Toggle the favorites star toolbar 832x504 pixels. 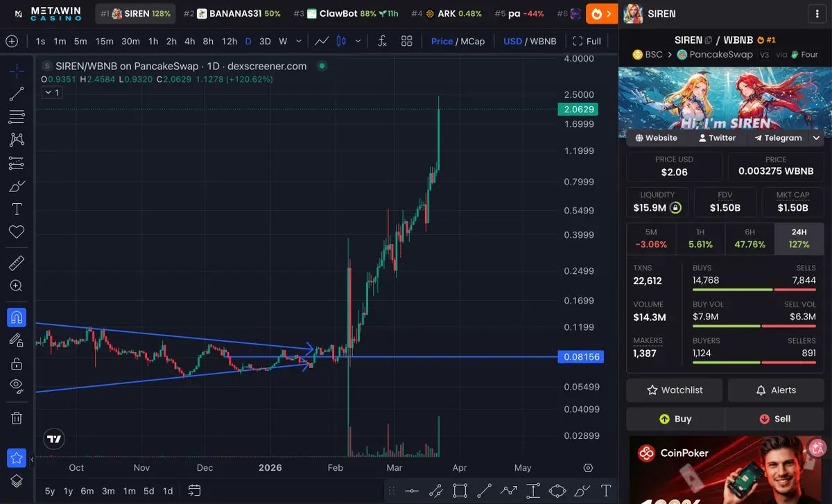point(17,458)
